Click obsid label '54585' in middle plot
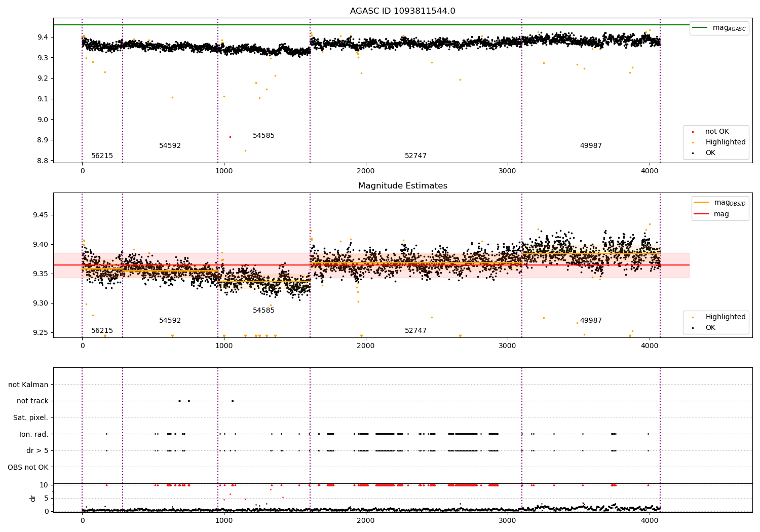The width and height of the screenshot is (760, 532). (x=264, y=311)
